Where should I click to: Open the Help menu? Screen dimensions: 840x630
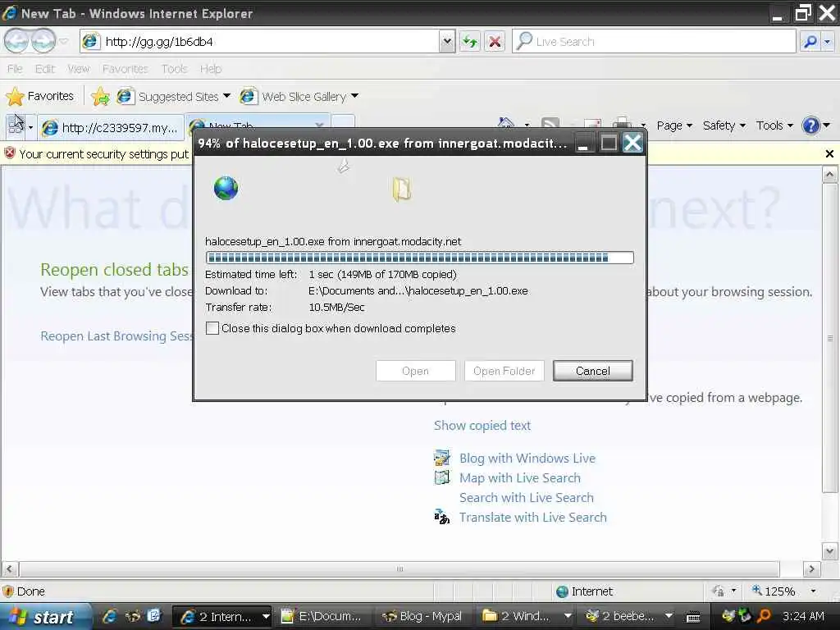(x=211, y=69)
